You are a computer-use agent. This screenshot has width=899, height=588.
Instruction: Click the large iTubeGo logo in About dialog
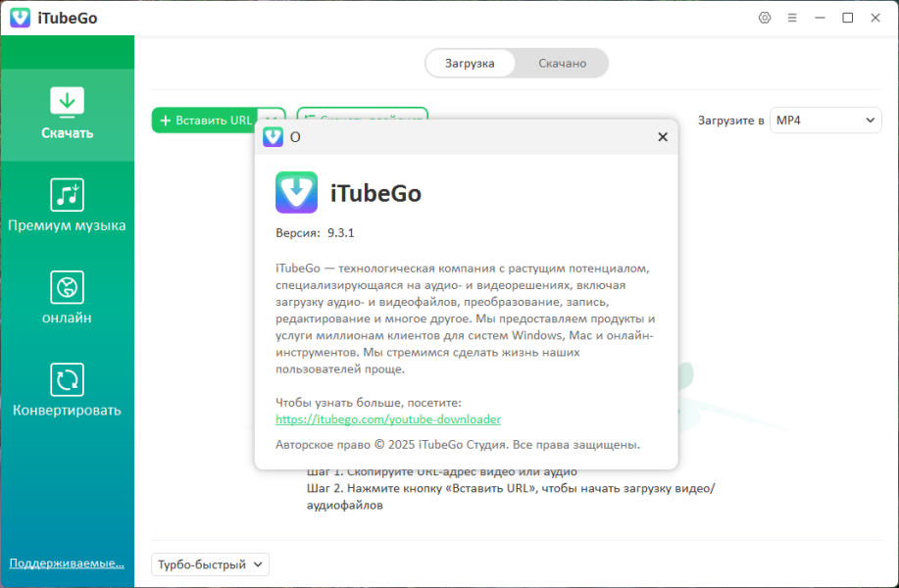pos(296,192)
